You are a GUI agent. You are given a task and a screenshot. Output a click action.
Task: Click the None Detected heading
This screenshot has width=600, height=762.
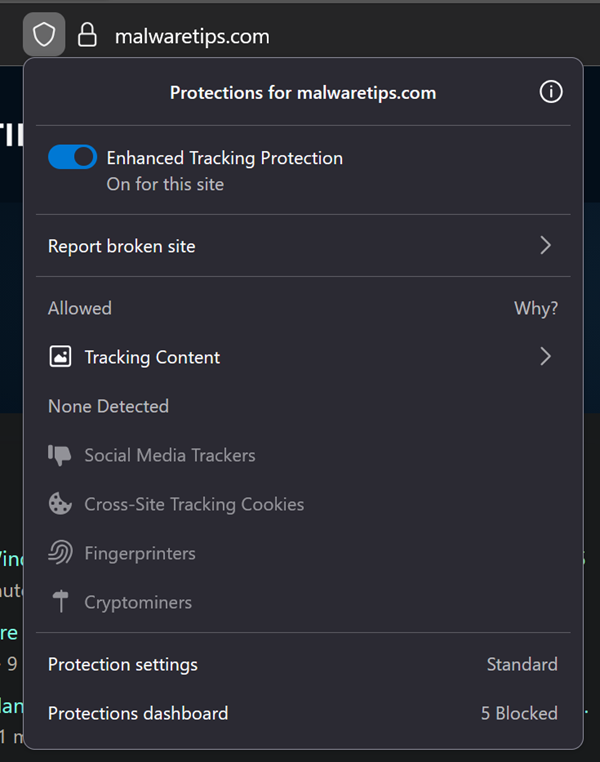(108, 406)
